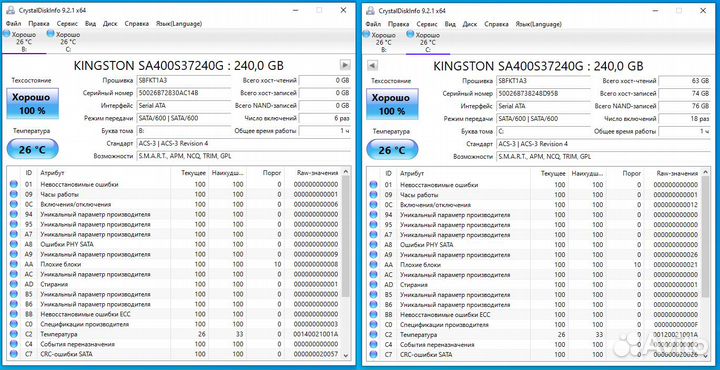Click status orb of row C0 in C: window
Viewport: 720px width, 370px height.
373,325
